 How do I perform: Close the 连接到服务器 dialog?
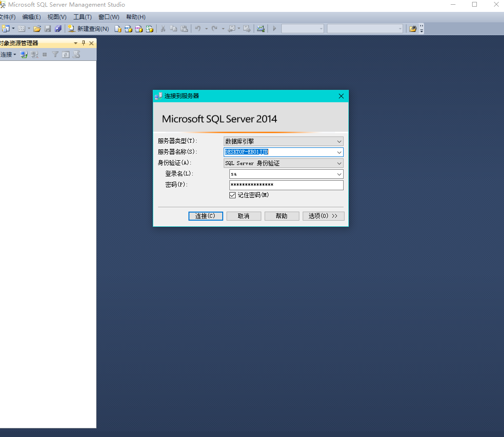[x=341, y=96]
